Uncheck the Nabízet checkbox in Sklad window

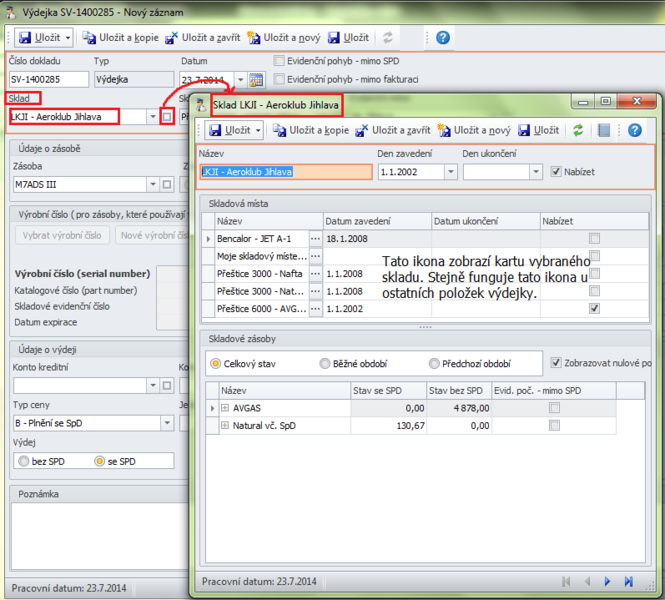click(x=557, y=171)
